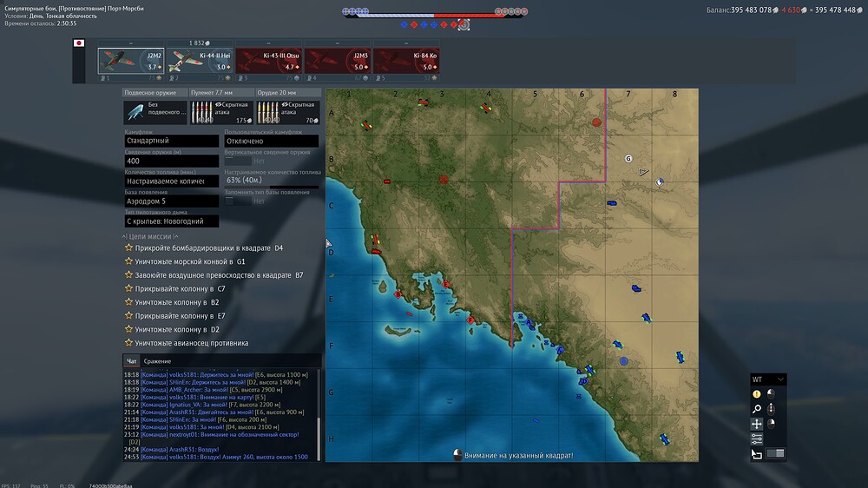Click star next to 'Прикрывайте колонну в E7'
This screenshot has height=488, width=868.
(x=129, y=315)
